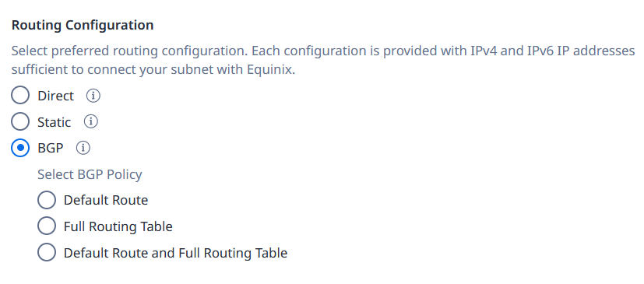The height and width of the screenshot is (284, 644).
Task: Open the info icon next to Direct
Action: click(x=93, y=96)
